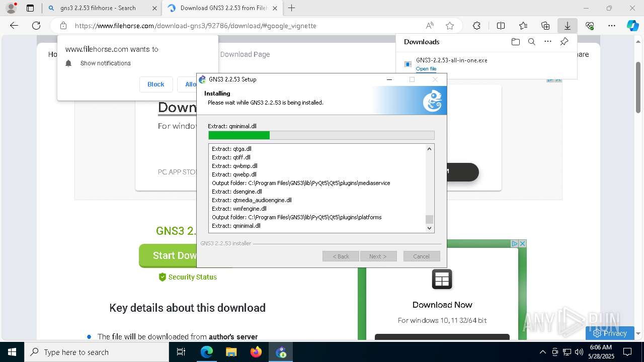
Task: Click the system clock 6:06 AM
Action: (x=601, y=347)
